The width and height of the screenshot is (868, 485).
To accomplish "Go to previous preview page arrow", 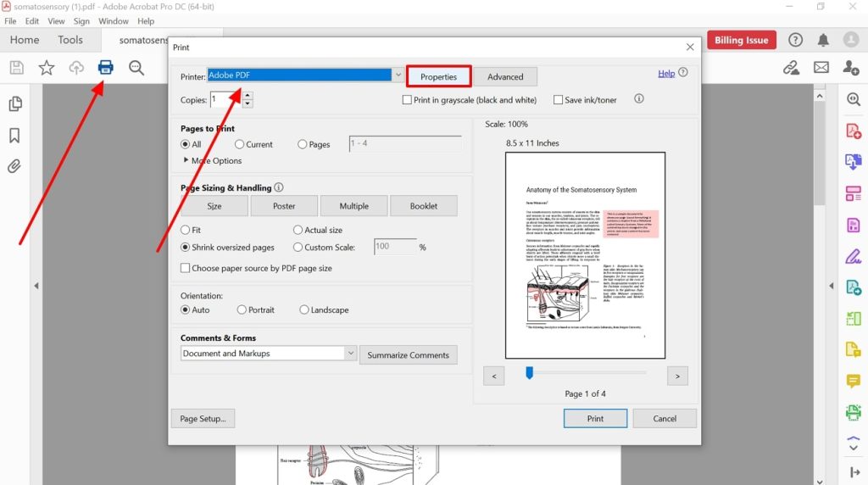I will (x=494, y=376).
